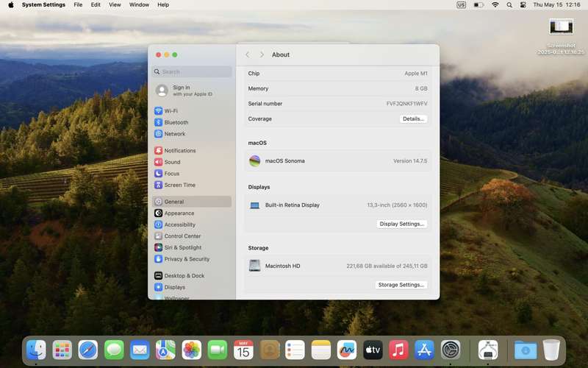Launch Apple TV from the Dock
The image size is (588, 368).
point(373,350)
